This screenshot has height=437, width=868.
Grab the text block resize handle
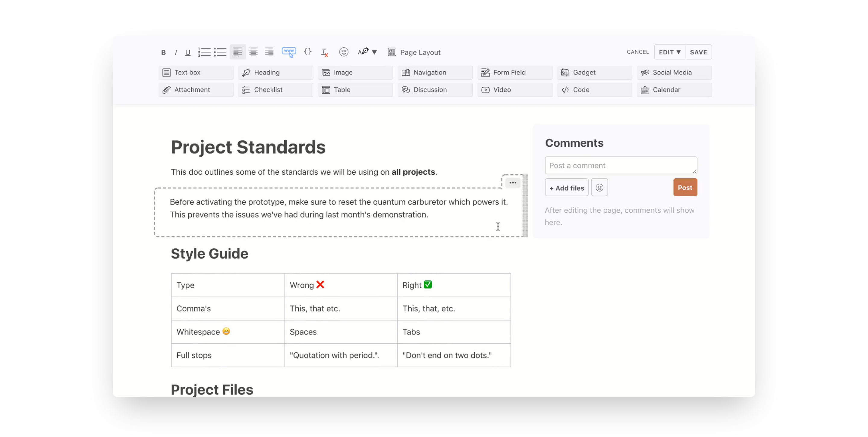525,205
